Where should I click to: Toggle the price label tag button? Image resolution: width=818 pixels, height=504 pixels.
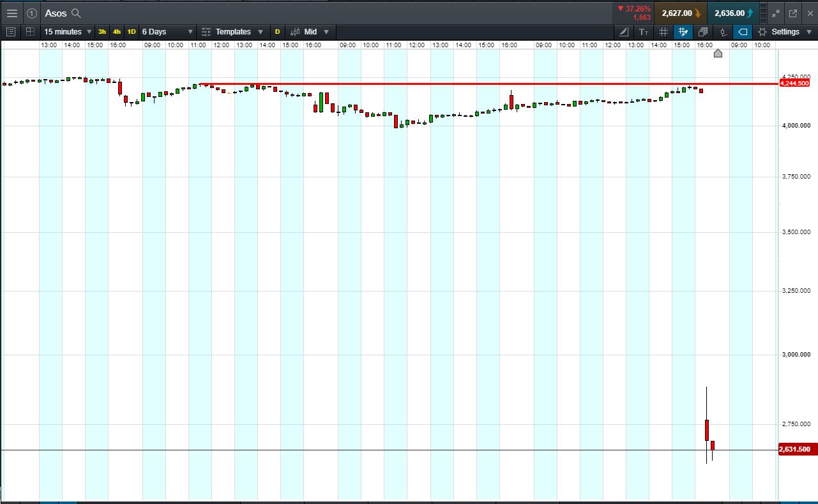743,31
